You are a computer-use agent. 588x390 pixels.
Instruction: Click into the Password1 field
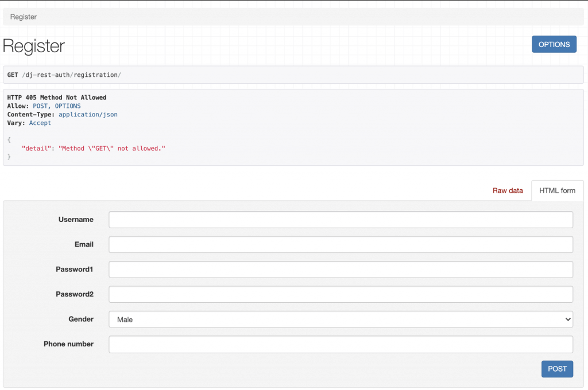click(x=341, y=270)
